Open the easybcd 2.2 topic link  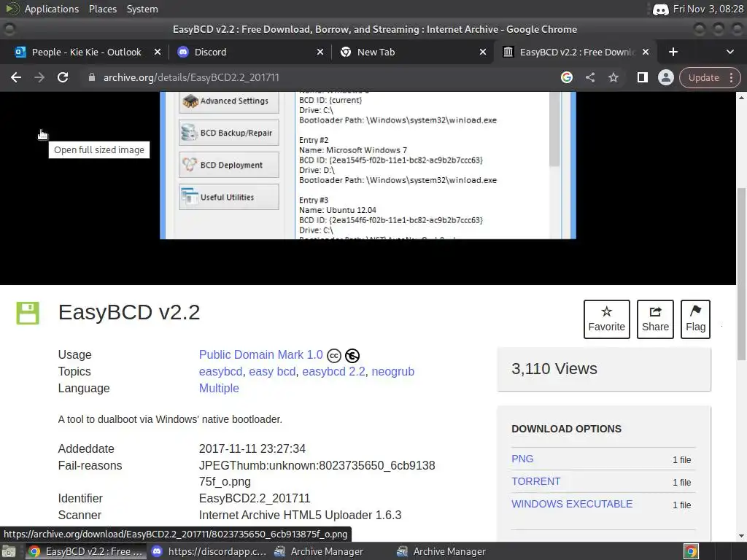(x=333, y=371)
